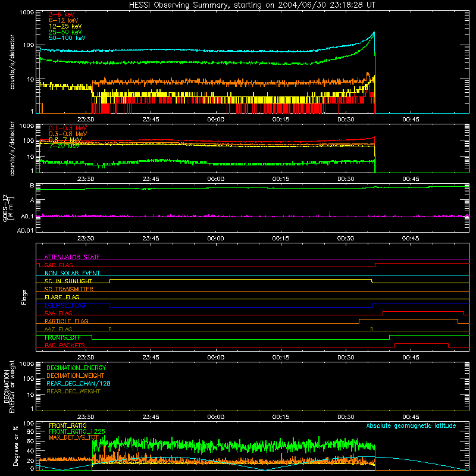Select the green FRONT_RATIO_1225 legend label

click(77, 431)
